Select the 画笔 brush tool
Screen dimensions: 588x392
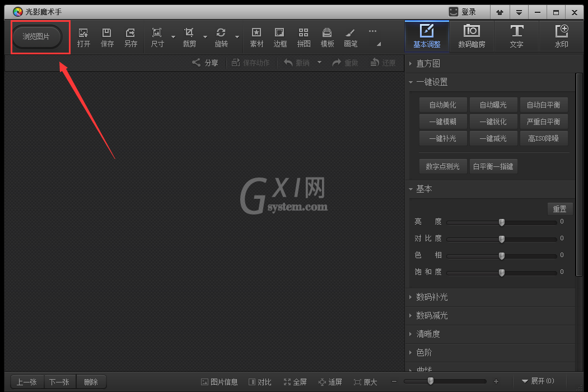[351, 38]
